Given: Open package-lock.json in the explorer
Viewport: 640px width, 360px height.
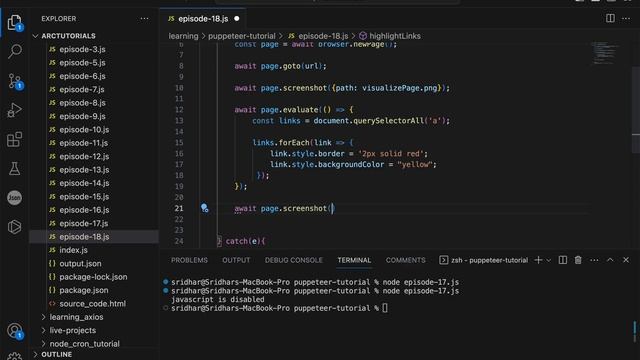Looking at the screenshot, I should tap(93, 277).
